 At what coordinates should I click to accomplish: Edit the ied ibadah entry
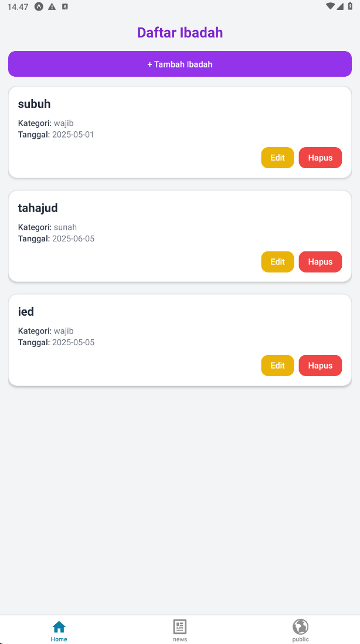277,365
